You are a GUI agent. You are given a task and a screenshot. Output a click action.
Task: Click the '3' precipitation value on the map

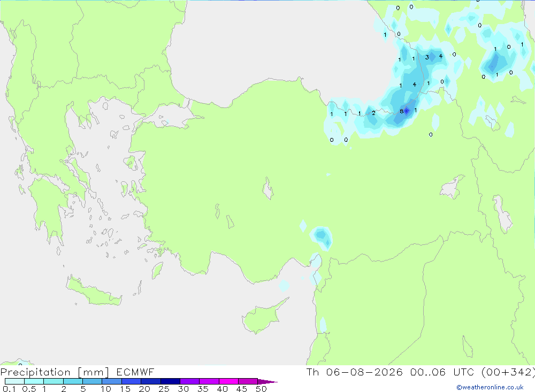point(427,57)
